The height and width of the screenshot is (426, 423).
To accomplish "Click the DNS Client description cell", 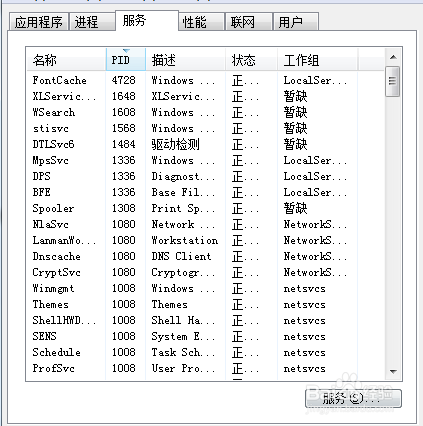I will click(181, 256).
